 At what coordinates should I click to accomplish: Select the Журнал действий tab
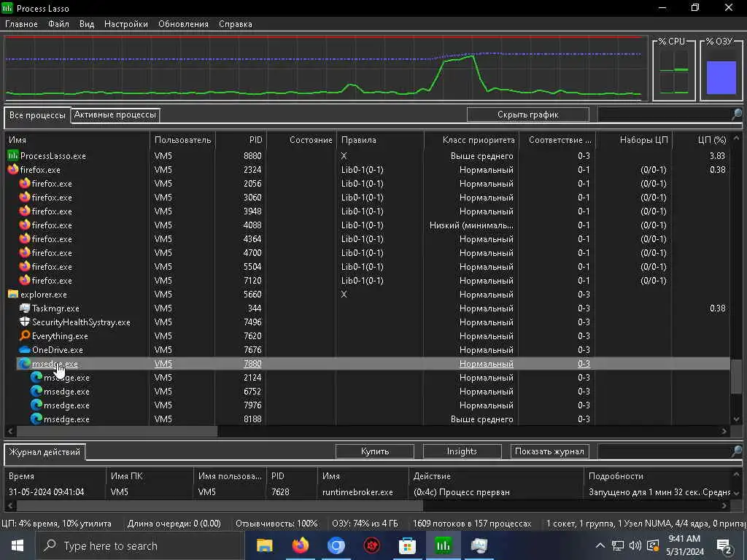(x=44, y=452)
